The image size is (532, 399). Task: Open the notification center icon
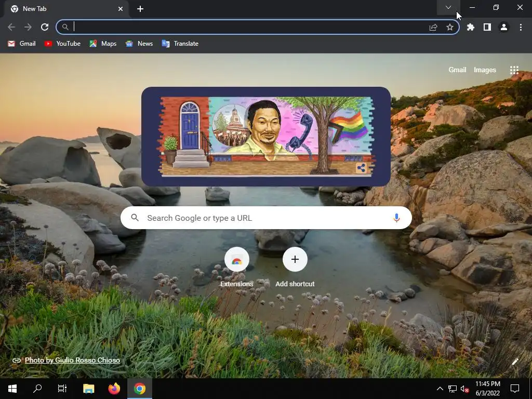(x=515, y=389)
